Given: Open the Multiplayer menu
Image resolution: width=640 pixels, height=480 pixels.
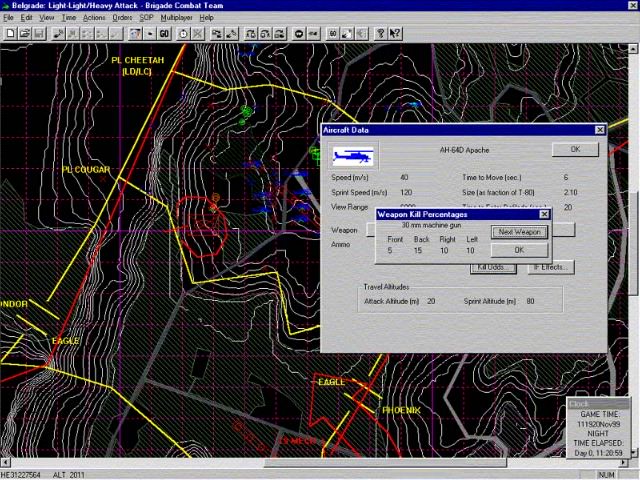Looking at the screenshot, I should tap(177, 18).
